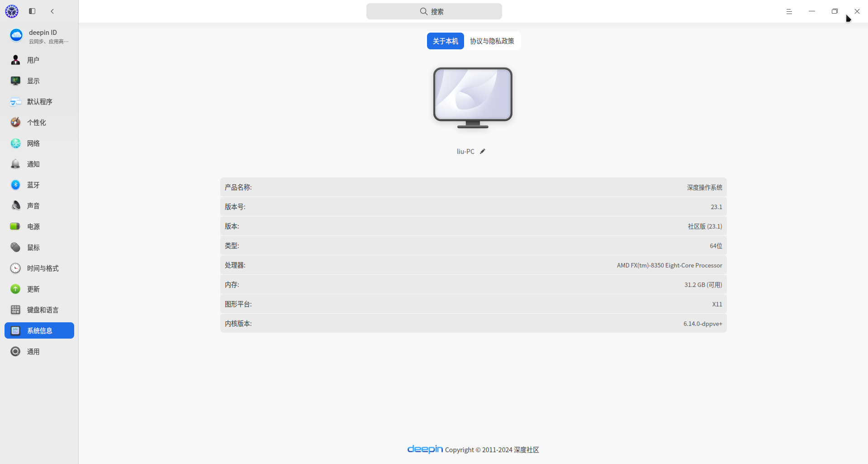Click the Control Center app logo icon
Image resolution: width=868 pixels, height=464 pixels.
pos(12,11)
